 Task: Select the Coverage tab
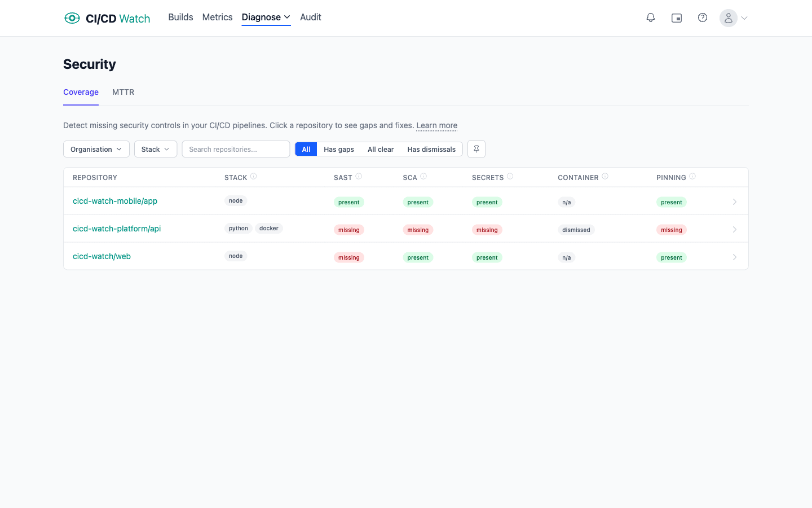81,92
